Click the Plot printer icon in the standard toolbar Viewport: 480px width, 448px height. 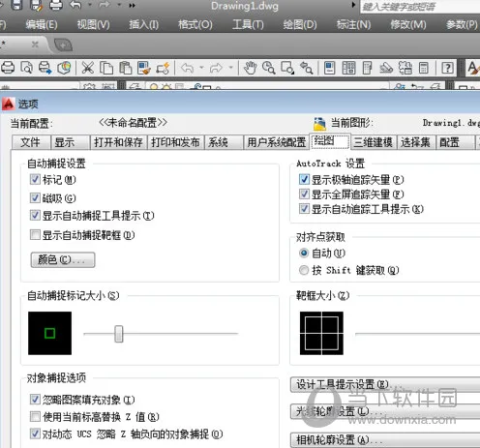pos(8,68)
